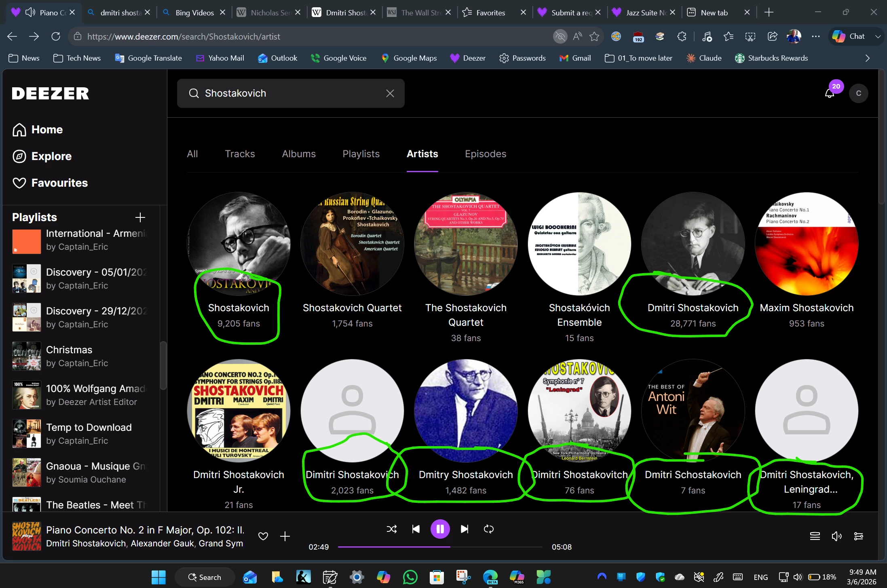This screenshot has width=887, height=588.
Task: Skip to the next track
Action: (465, 529)
